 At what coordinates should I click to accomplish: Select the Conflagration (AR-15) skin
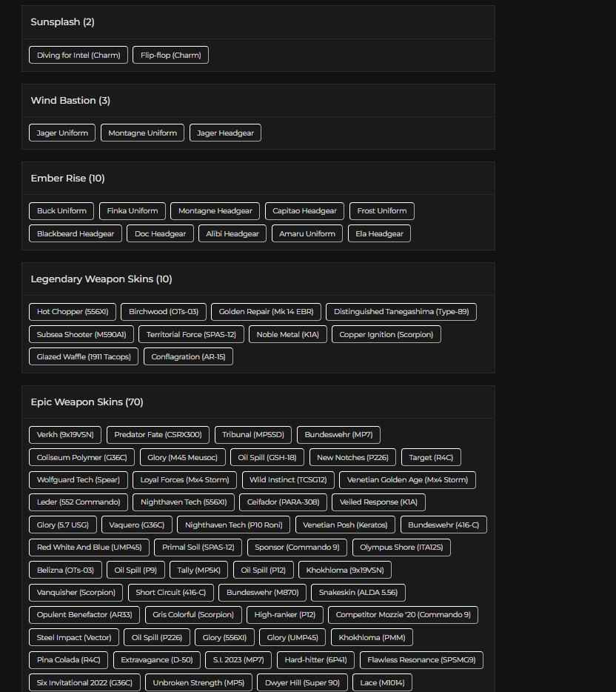(189, 356)
